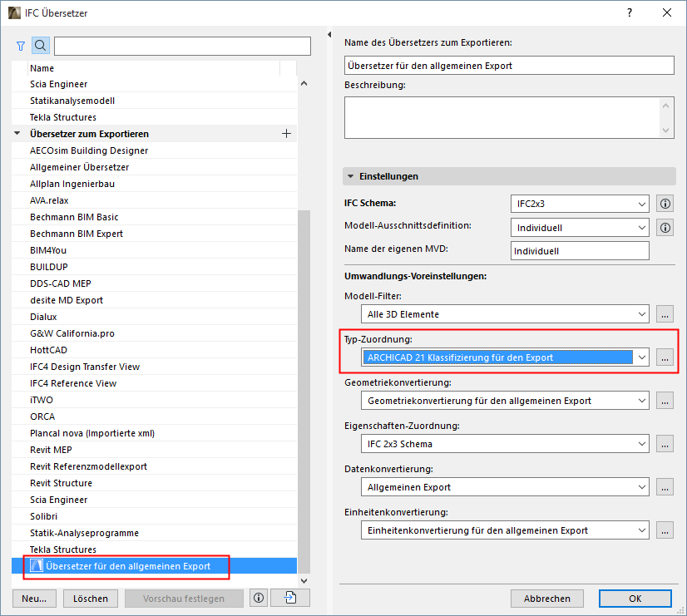The width and height of the screenshot is (687, 616).
Task: Select BIM4You translator
Action: [x=154, y=250]
